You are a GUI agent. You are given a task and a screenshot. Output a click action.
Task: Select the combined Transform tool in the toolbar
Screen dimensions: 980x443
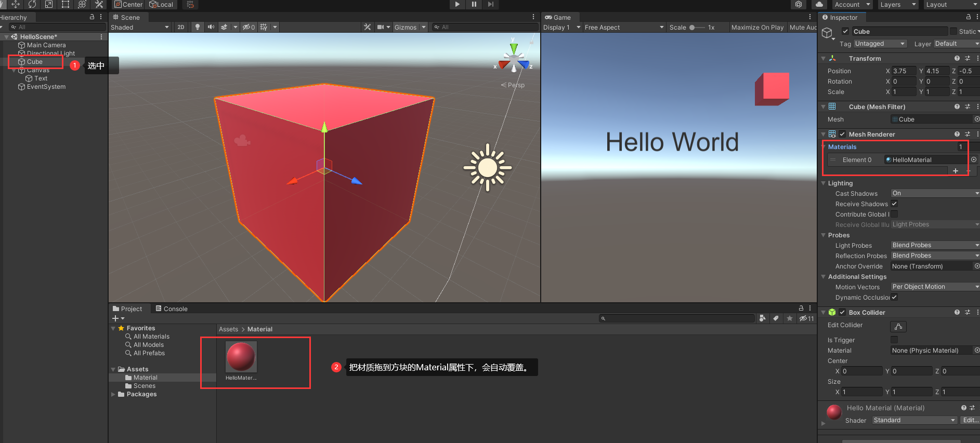(82, 4)
